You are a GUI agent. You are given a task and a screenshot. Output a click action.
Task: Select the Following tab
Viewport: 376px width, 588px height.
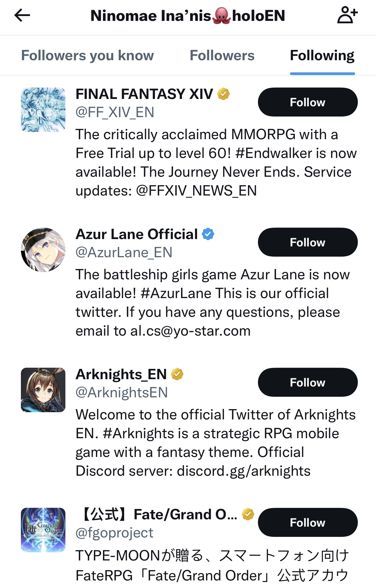coord(322,55)
